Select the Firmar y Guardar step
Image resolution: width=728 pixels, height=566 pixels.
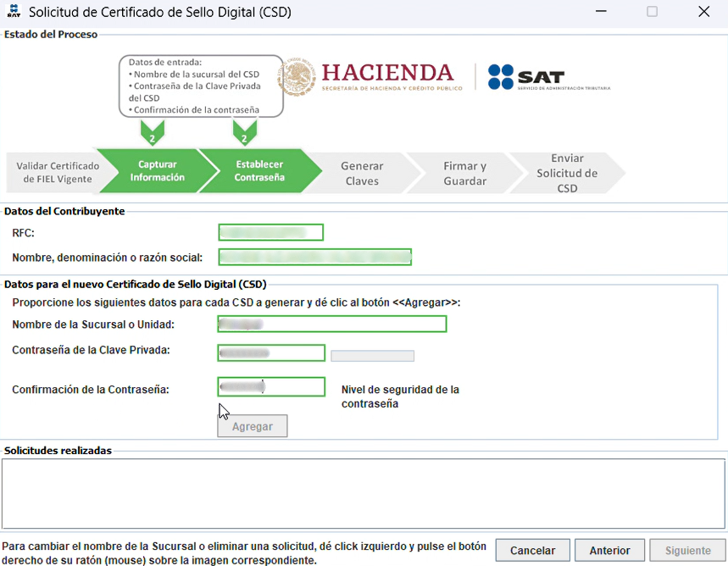tap(464, 173)
